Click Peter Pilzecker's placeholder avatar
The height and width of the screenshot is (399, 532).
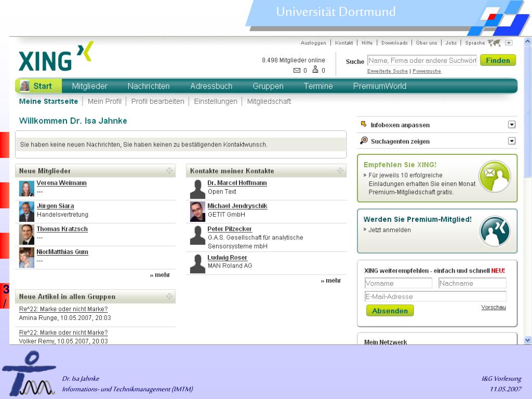[x=197, y=235]
